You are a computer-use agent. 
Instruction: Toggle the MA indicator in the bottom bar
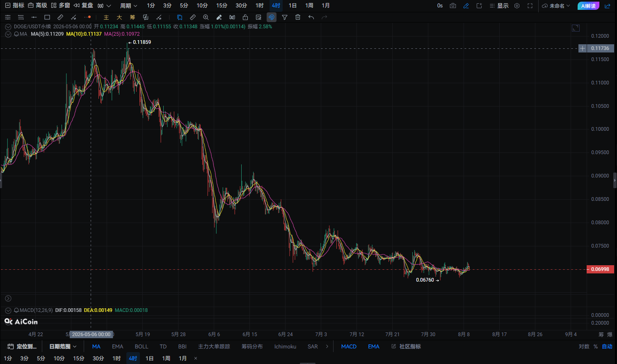[x=96, y=347]
